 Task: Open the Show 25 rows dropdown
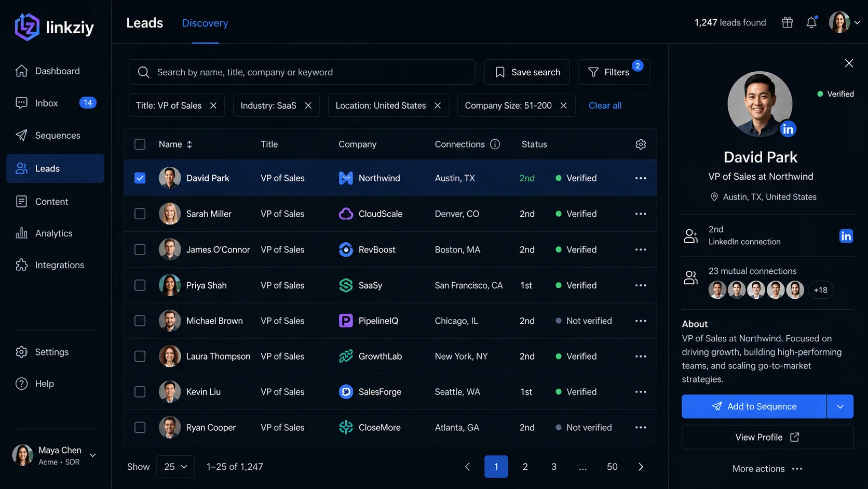[x=175, y=467]
